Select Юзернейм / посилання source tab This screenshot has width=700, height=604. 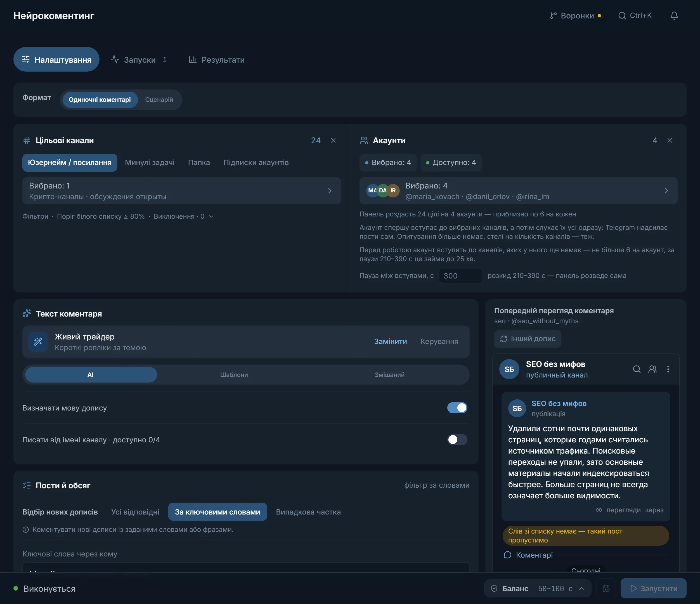pos(70,162)
